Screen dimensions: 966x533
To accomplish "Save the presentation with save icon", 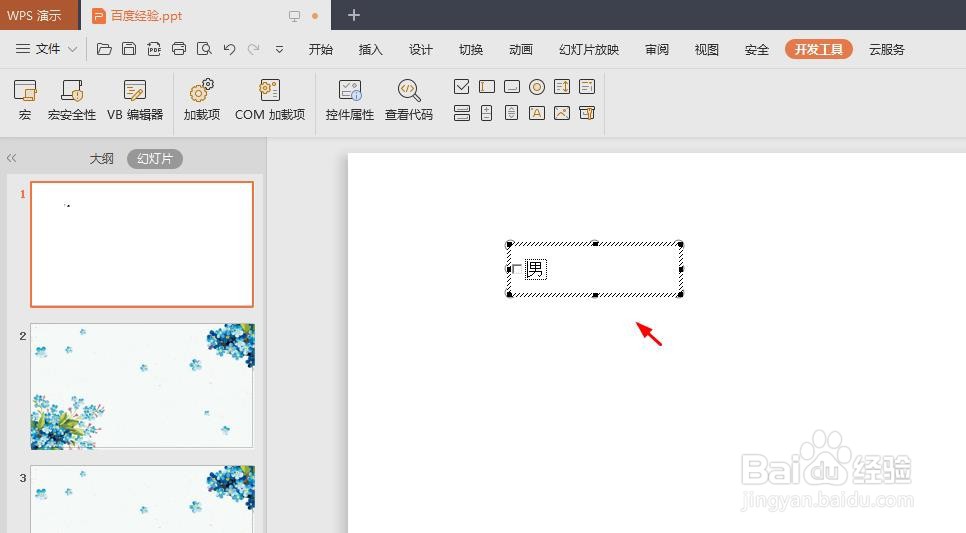I will tap(129, 49).
